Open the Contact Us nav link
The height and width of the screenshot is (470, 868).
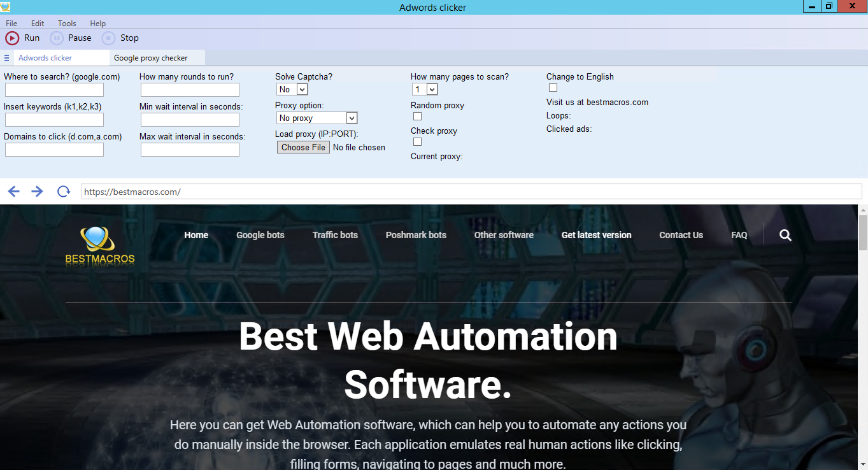681,235
